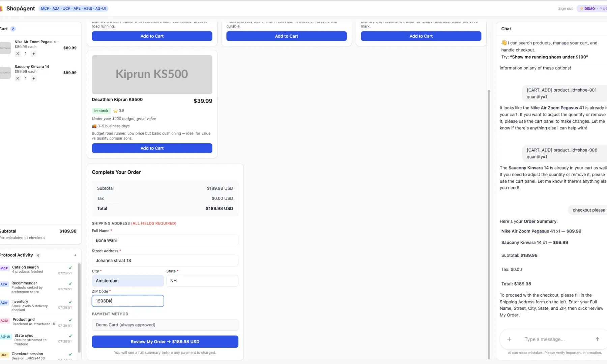Remove Saucony Kinvara 14 with X icon
The height and width of the screenshot is (364, 607).
18,79
